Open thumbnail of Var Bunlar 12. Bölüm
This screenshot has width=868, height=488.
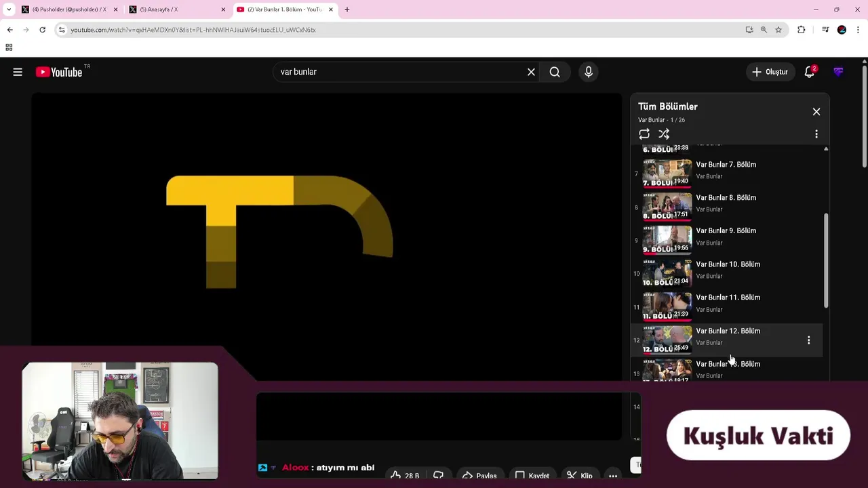coord(667,340)
